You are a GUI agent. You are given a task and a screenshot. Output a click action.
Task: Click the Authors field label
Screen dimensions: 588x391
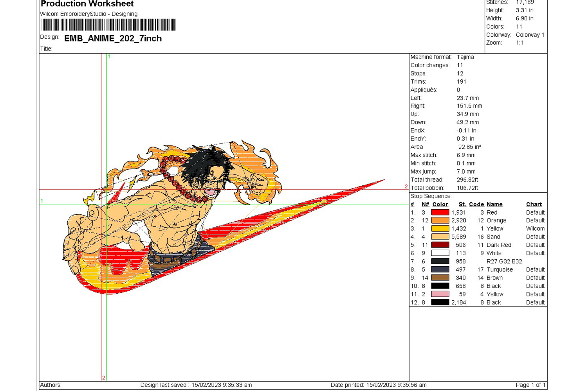click(51, 385)
